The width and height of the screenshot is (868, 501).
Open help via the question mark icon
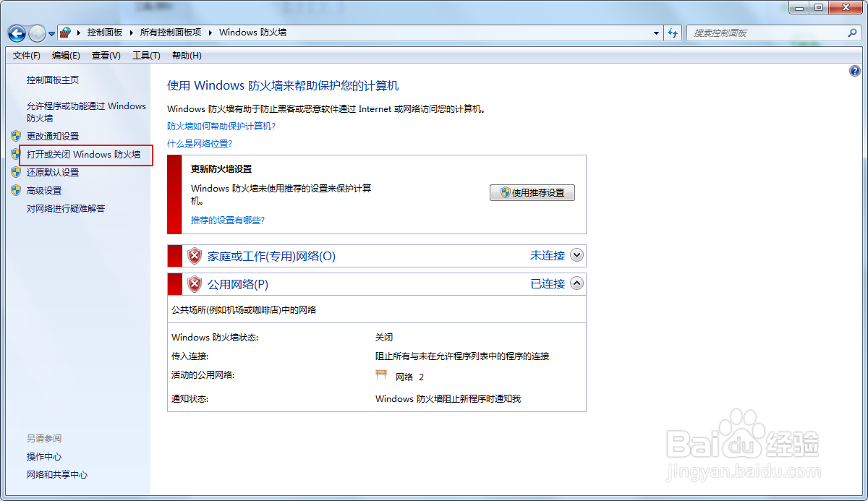tap(855, 70)
